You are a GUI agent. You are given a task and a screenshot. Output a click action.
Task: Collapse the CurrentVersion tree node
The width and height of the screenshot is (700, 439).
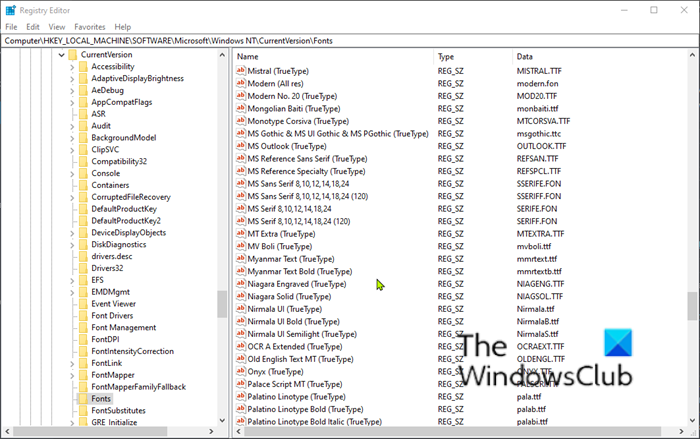click(x=62, y=55)
